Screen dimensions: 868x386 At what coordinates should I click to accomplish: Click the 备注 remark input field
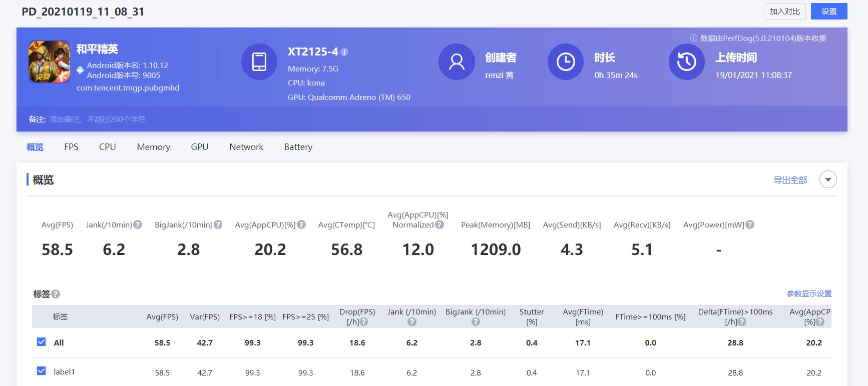[x=98, y=119]
